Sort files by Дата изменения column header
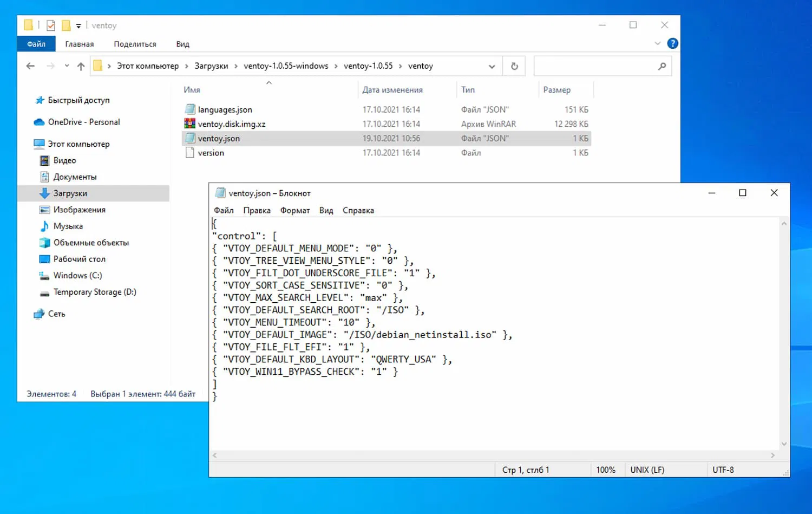Viewport: 812px width, 514px height. pyautogui.click(x=392, y=90)
